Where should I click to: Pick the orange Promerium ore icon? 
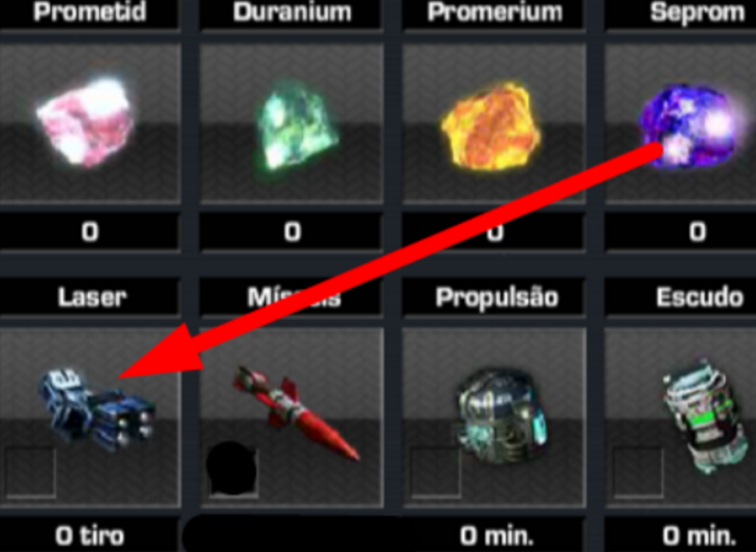[x=491, y=126]
